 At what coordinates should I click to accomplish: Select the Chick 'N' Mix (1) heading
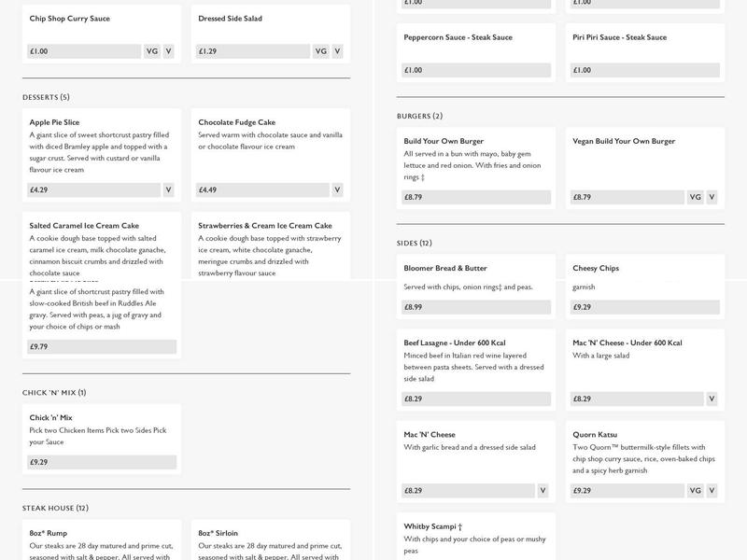(54, 393)
